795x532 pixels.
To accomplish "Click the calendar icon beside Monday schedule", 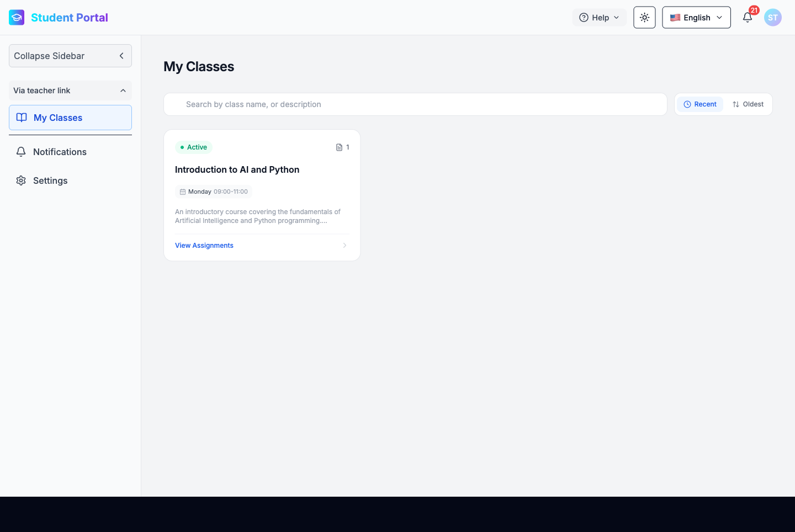I will [x=183, y=192].
